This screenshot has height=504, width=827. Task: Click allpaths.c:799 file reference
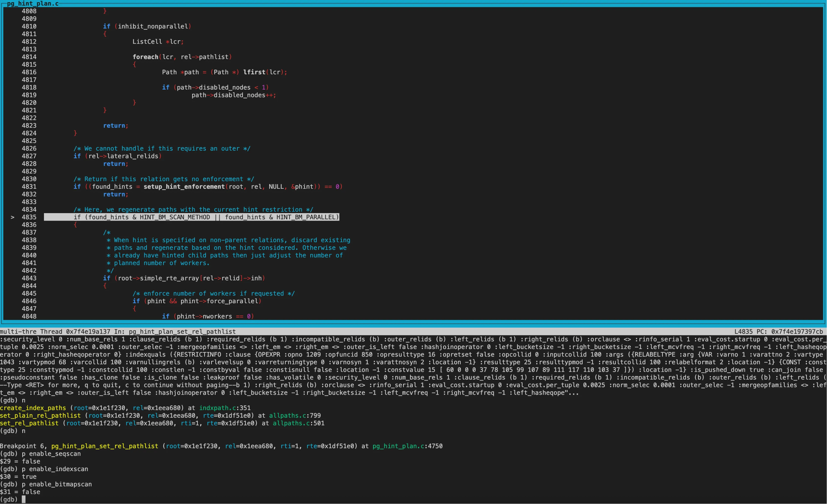[x=295, y=416]
